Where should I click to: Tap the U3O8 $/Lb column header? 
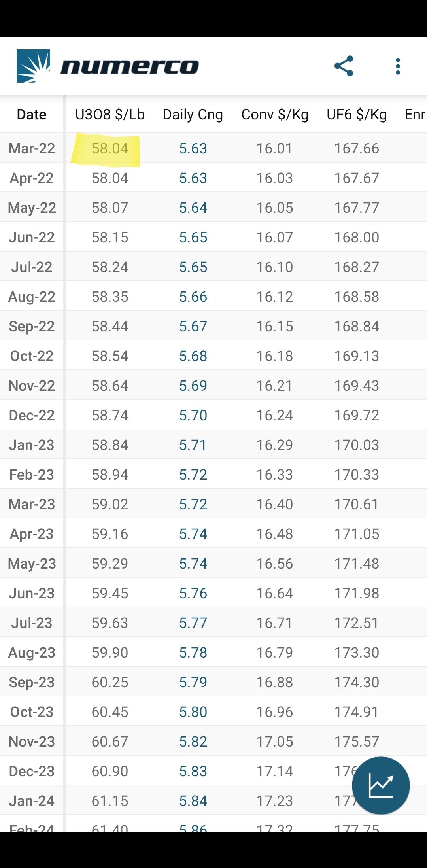[x=110, y=114]
